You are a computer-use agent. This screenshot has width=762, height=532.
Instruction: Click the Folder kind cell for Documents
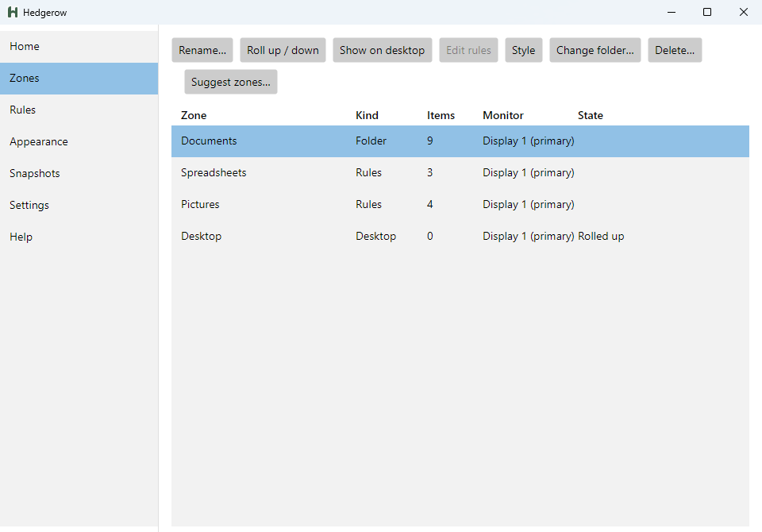(371, 141)
